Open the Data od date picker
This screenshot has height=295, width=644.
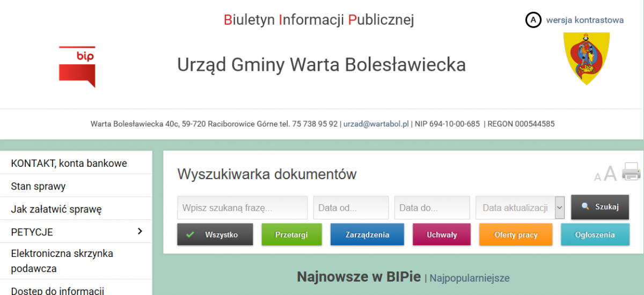[350, 208]
